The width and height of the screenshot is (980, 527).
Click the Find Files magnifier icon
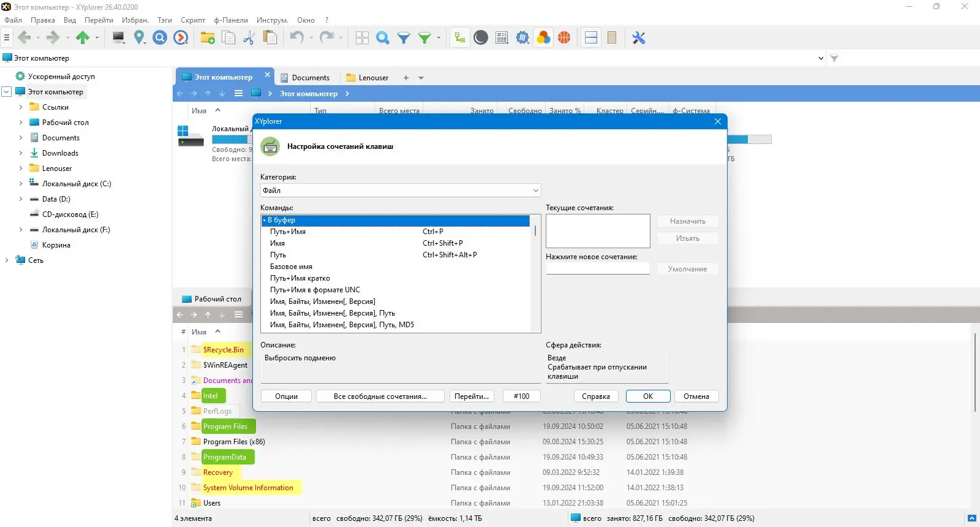(383, 38)
